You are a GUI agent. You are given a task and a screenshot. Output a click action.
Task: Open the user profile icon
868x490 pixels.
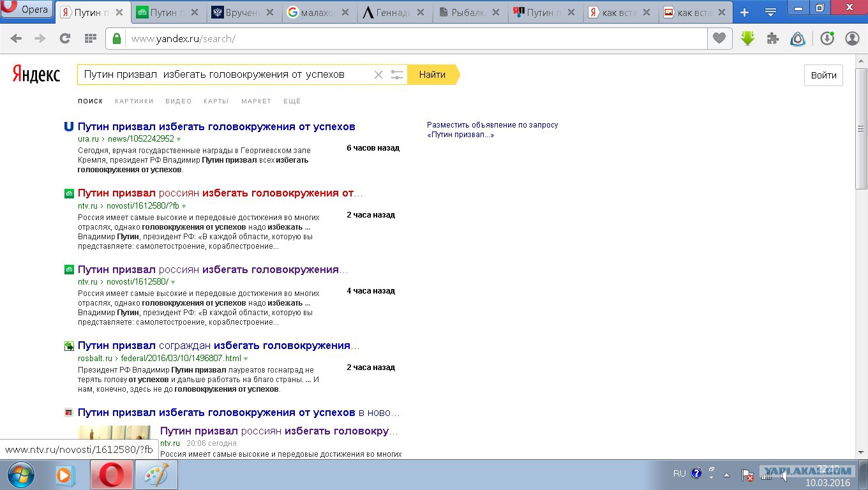pos(852,39)
